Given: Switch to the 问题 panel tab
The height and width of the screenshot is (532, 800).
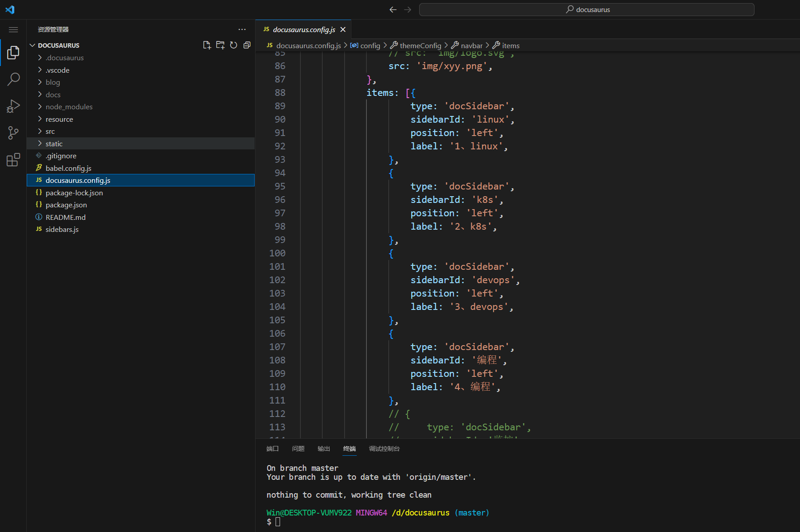Looking at the screenshot, I should [x=298, y=449].
